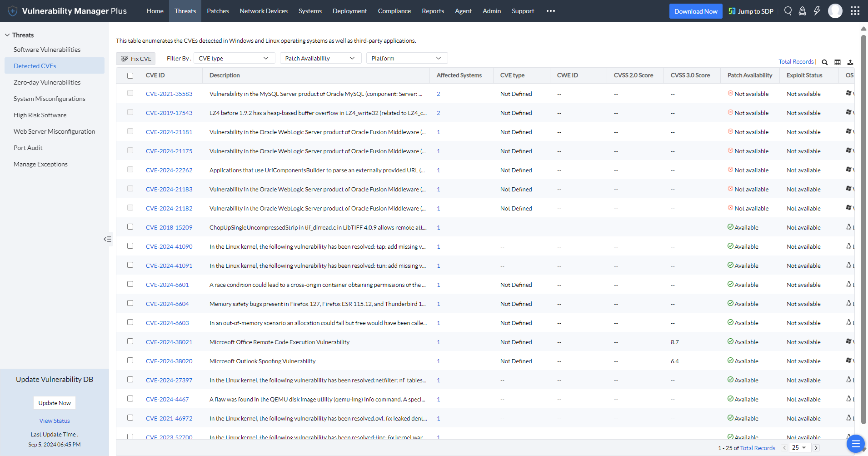Open the user profile avatar

click(835, 10)
